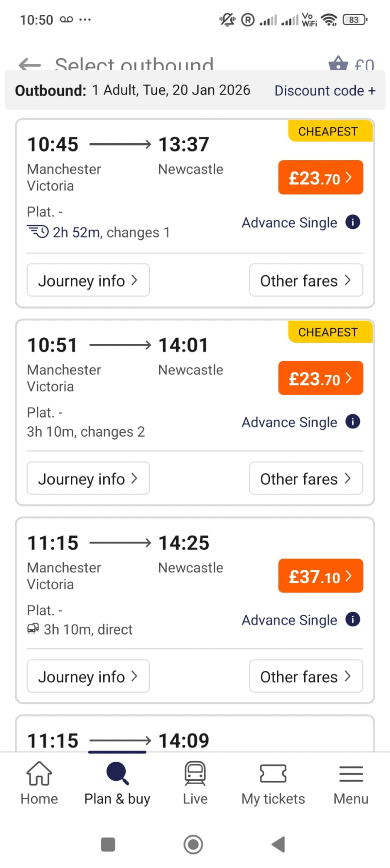Add a Discount code
Image resolution: width=390 pixels, height=868 pixels.
[325, 91]
